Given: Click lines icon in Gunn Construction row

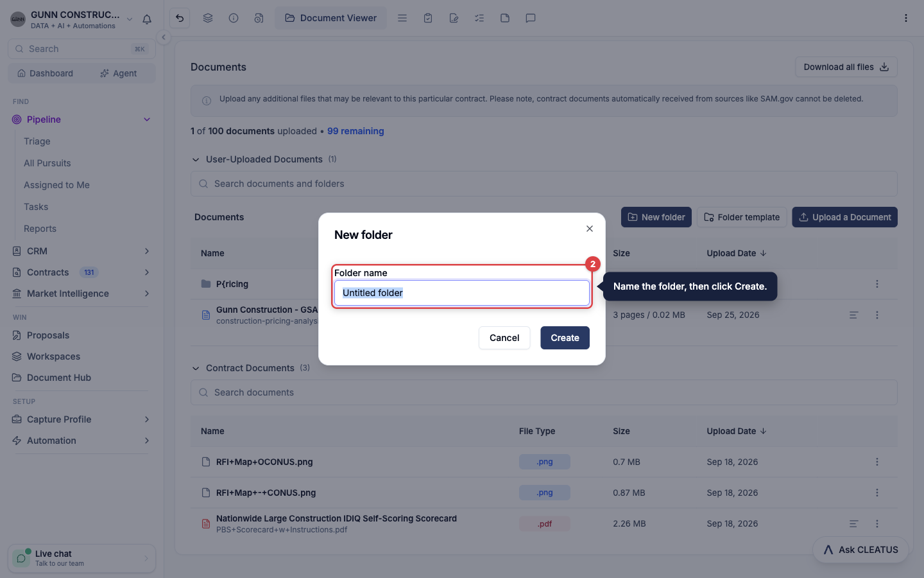Looking at the screenshot, I should [854, 315].
